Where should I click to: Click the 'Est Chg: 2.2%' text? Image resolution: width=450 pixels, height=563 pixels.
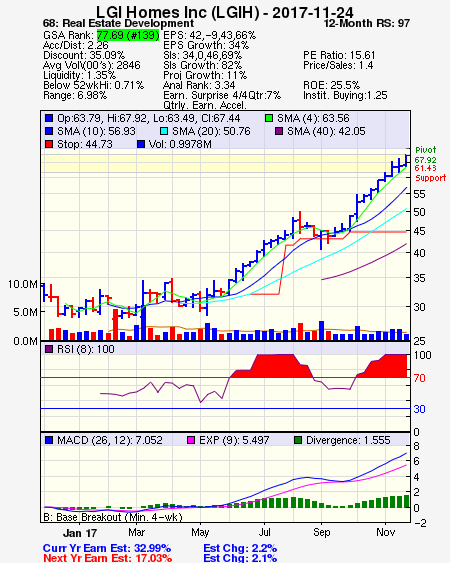(240, 548)
